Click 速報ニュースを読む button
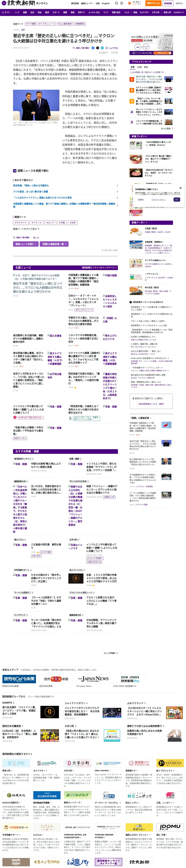Viewport: 186px width, 868px height. coord(25,244)
